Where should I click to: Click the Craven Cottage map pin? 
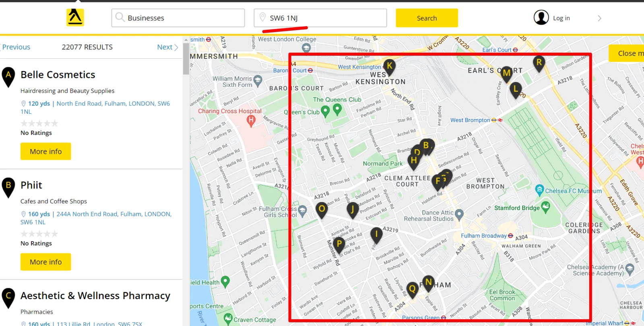(228, 319)
